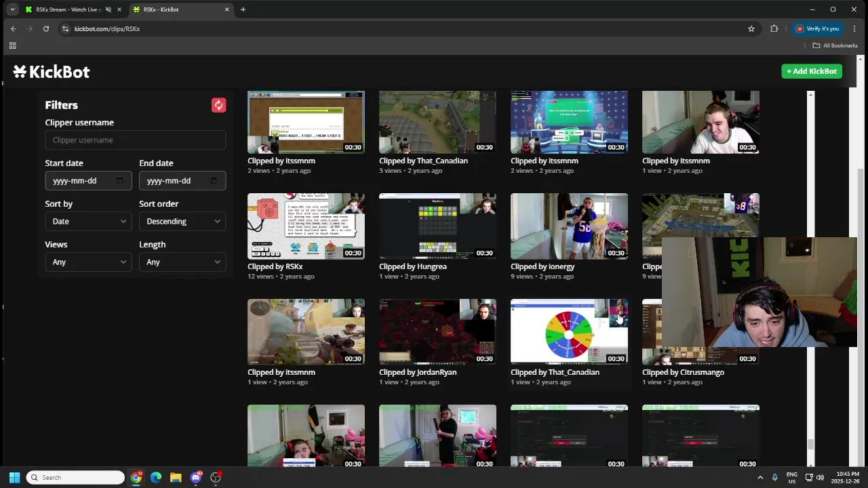Bookmark this page with the star icon
868x488 pixels.
(751, 28)
